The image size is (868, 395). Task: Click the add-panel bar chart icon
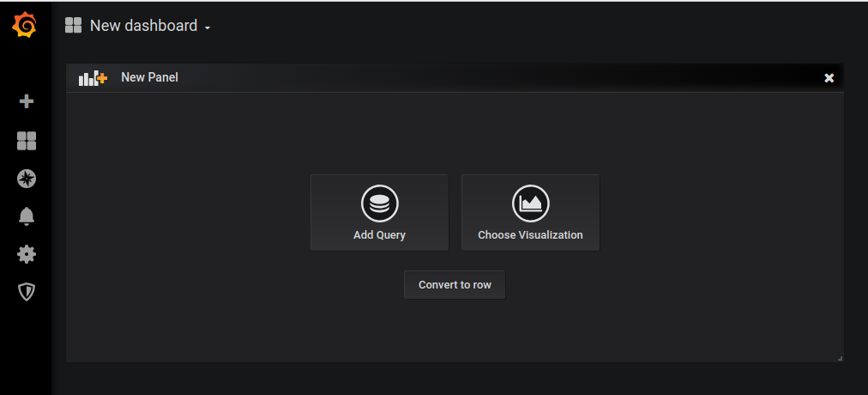click(x=93, y=78)
